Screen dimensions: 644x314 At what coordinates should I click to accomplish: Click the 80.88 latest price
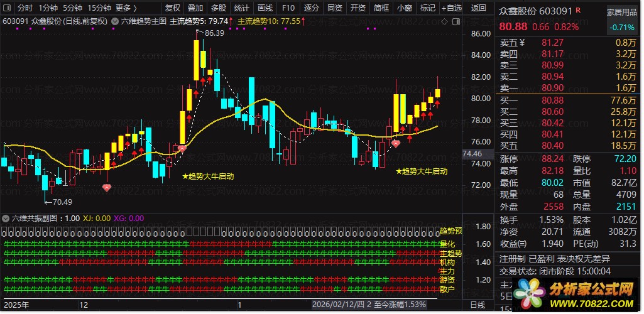[513, 26]
